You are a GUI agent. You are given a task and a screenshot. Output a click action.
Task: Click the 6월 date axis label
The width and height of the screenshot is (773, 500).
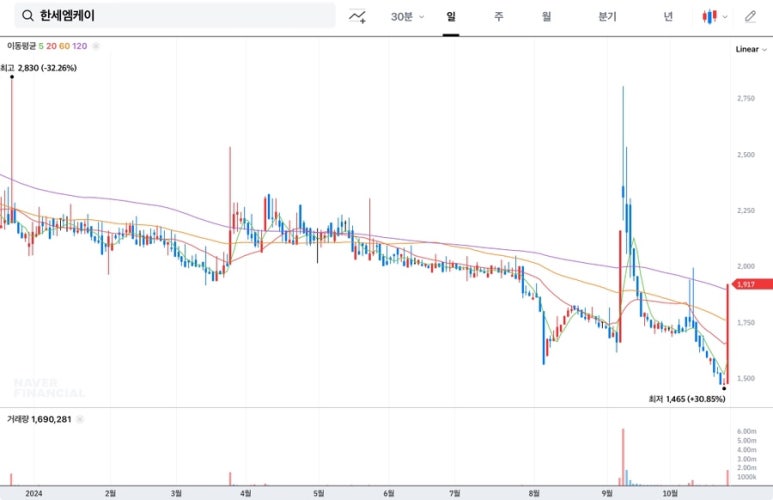click(x=388, y=493)
